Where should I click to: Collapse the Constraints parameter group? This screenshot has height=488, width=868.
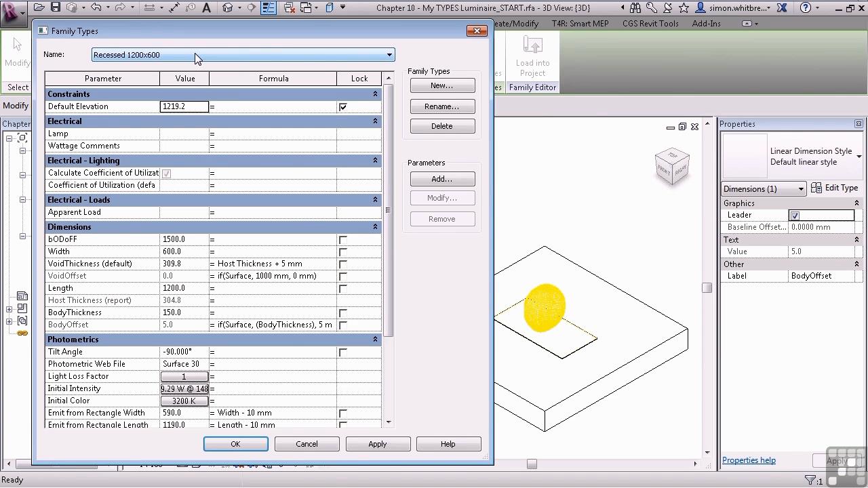375,94
